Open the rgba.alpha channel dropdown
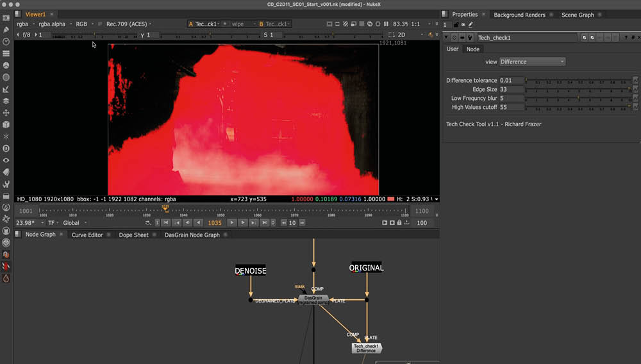641x364 pixels. click(x=53, y=24)
